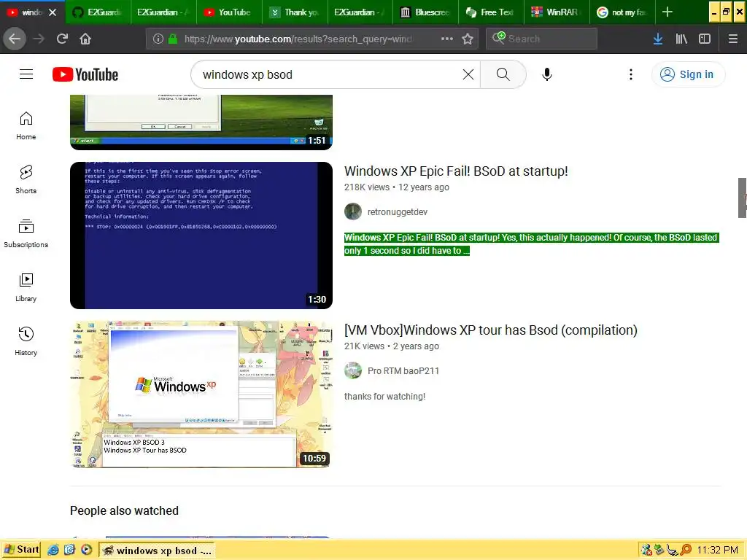Show site information icon in address bar

(x=158, y=39)
